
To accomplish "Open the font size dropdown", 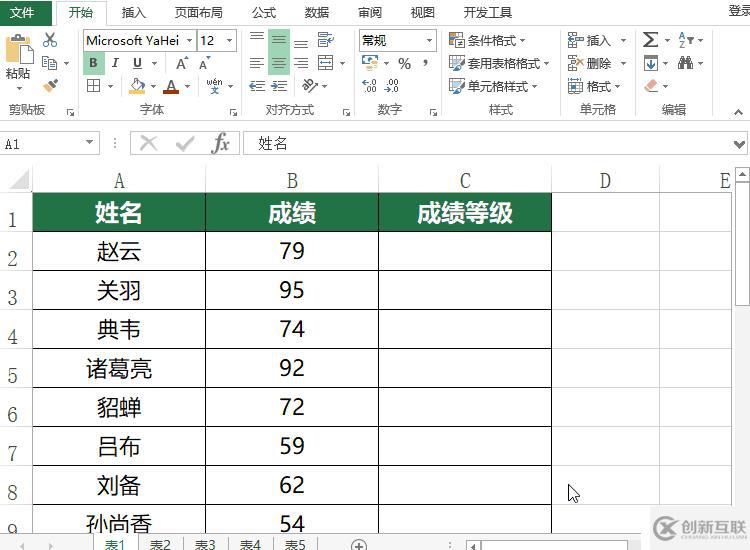I will (x=230, y=40).
